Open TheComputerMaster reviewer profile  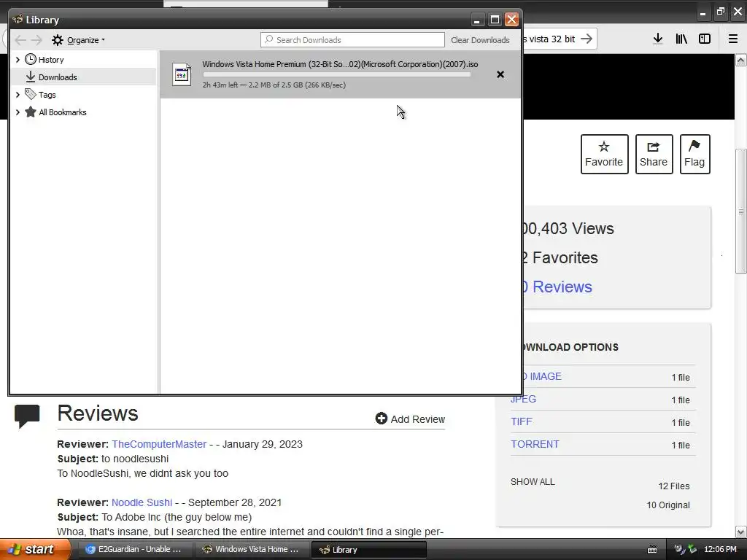pyautogui.click(x=159, y=444)
